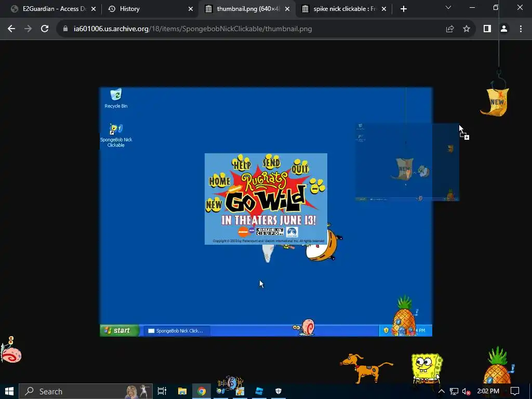Click the pineapple house in the image
The image size is (532, 399).
pos(404,316)
